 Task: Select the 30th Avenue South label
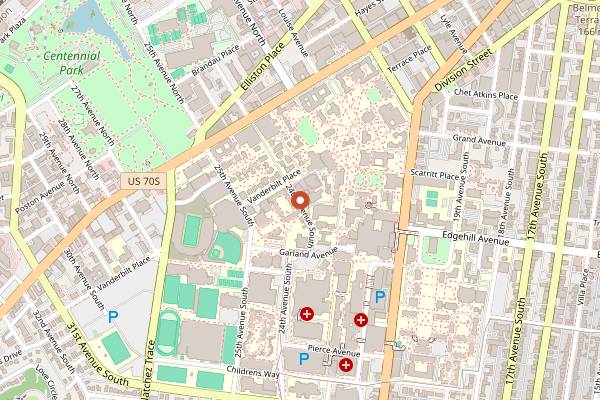pos(83,279)
